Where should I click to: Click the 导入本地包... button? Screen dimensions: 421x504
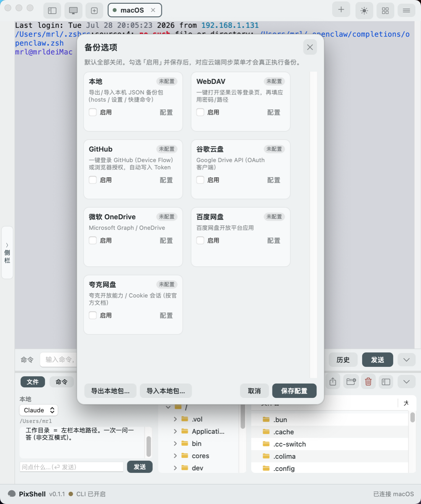(x=166, y=391)
